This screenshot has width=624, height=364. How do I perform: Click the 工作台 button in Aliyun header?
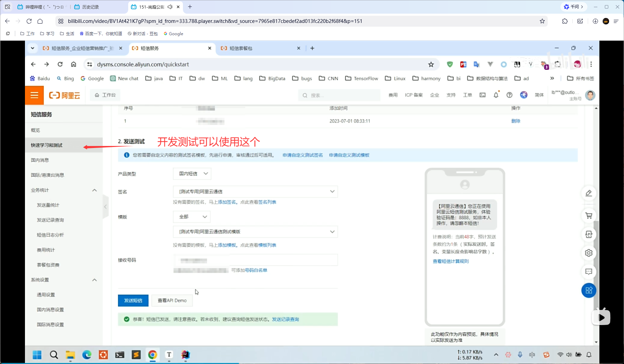point(105,95)
